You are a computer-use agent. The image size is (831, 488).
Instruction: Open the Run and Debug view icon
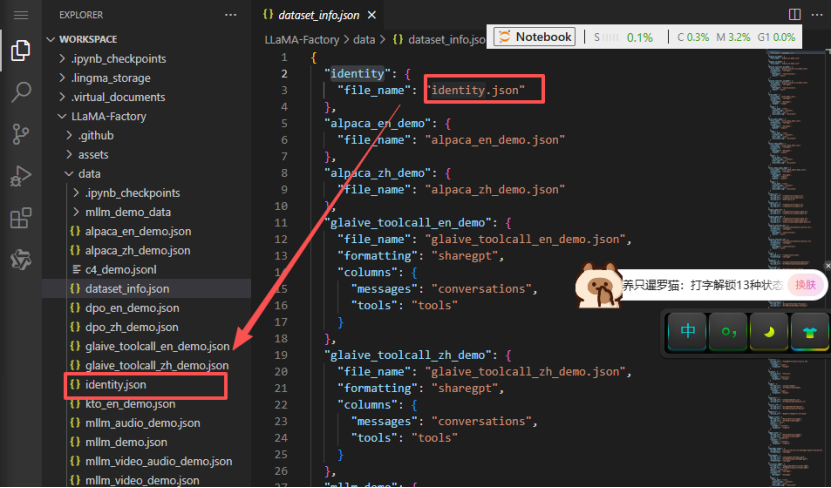coord(21,175)
